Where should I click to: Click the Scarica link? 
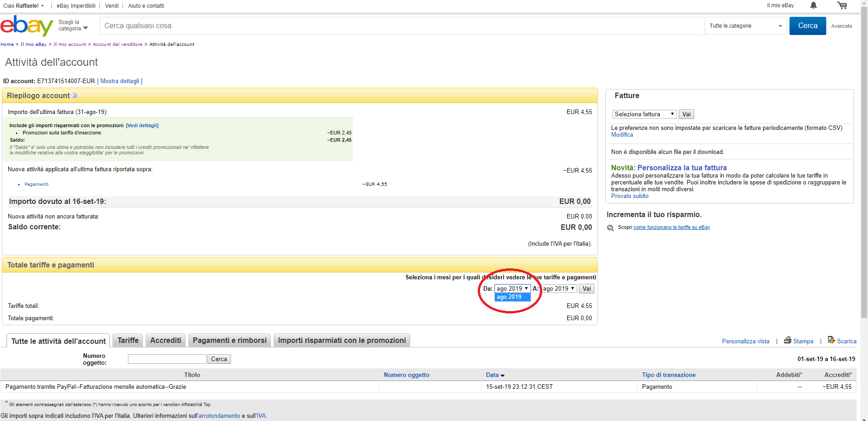coord(847,341)
